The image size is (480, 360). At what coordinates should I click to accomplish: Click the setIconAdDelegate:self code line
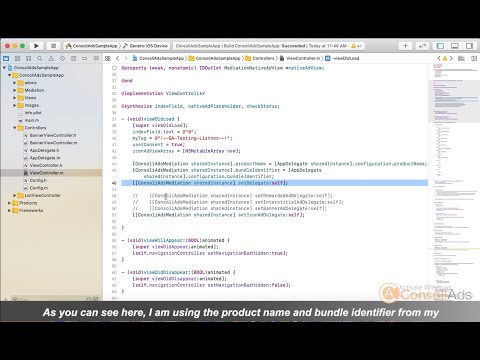(218, 215)
